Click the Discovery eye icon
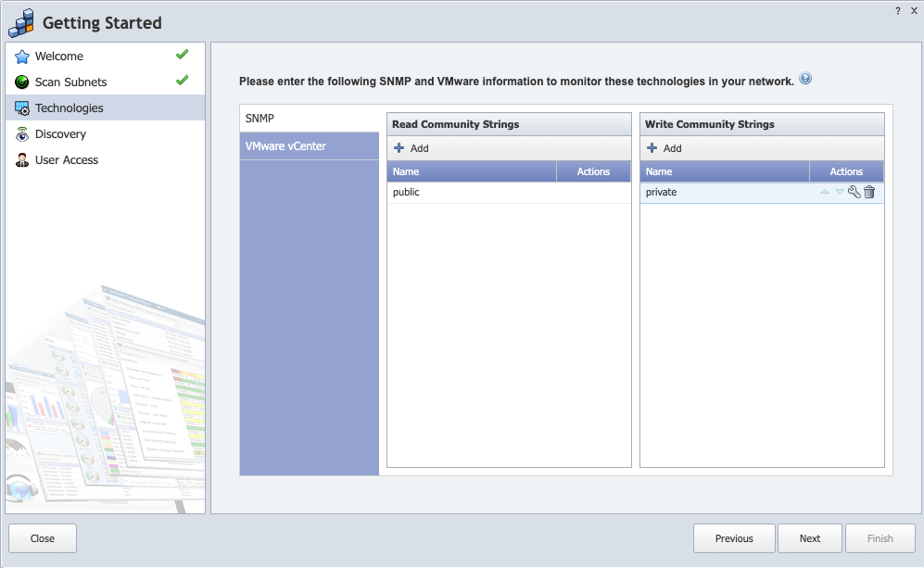 click(22, 134)
